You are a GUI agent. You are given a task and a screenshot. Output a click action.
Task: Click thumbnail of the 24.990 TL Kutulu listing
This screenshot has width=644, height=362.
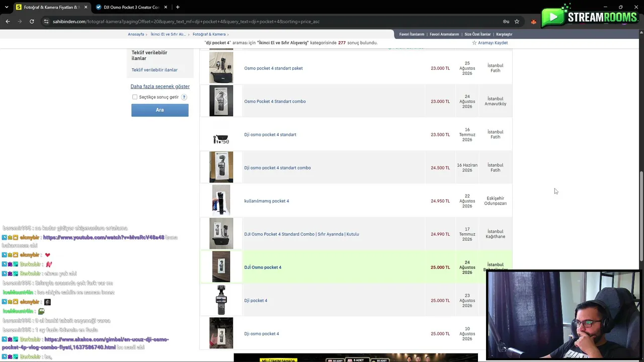(221, 234)
